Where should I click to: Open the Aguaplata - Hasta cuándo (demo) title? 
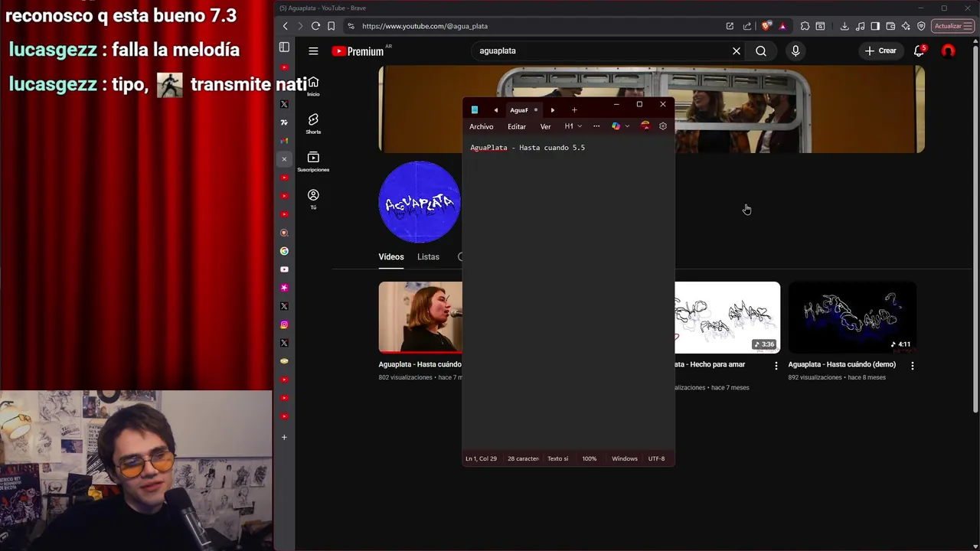[842, 364]
